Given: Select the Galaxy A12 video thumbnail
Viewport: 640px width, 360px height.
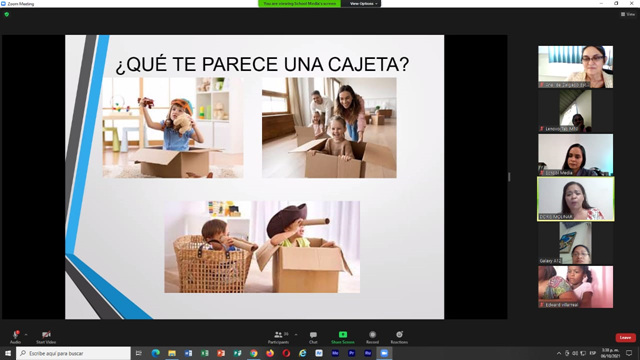Looking at the screenshot, I should pos(576,243).
